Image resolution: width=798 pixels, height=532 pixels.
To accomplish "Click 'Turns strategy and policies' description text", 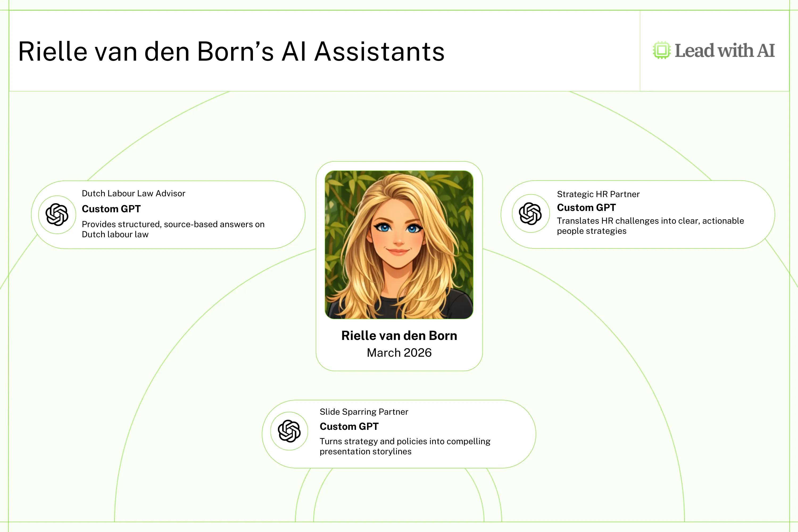I will tap(405, 441).
